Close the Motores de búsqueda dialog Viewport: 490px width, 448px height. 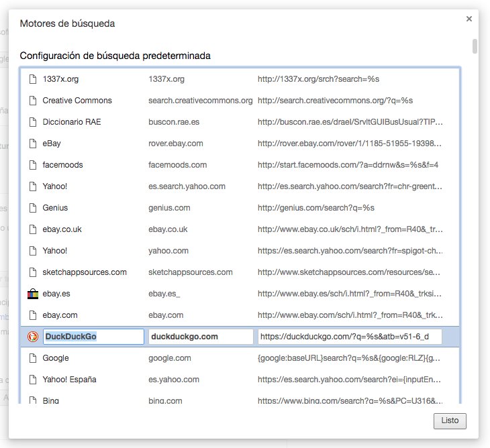click(x=469, y=19)
